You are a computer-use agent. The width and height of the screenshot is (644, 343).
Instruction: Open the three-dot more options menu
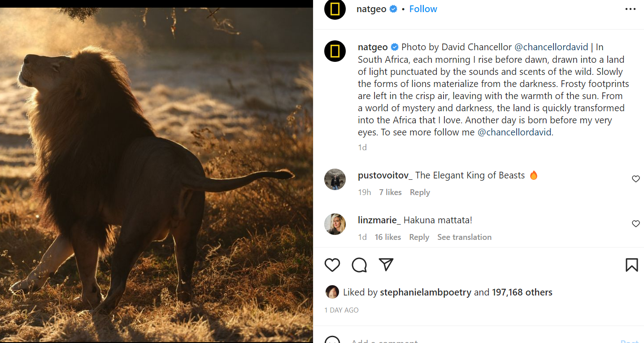pyautogui.click(x=631, y=9)
